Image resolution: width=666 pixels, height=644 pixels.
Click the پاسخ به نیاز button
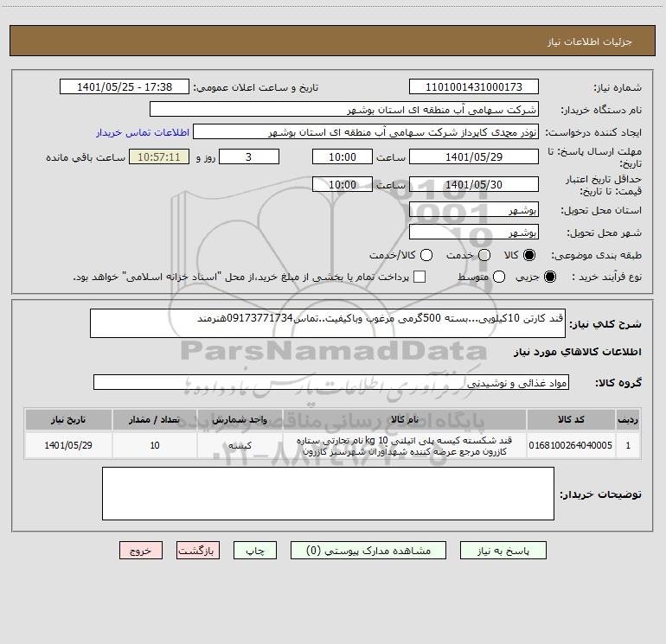[503, 551]
